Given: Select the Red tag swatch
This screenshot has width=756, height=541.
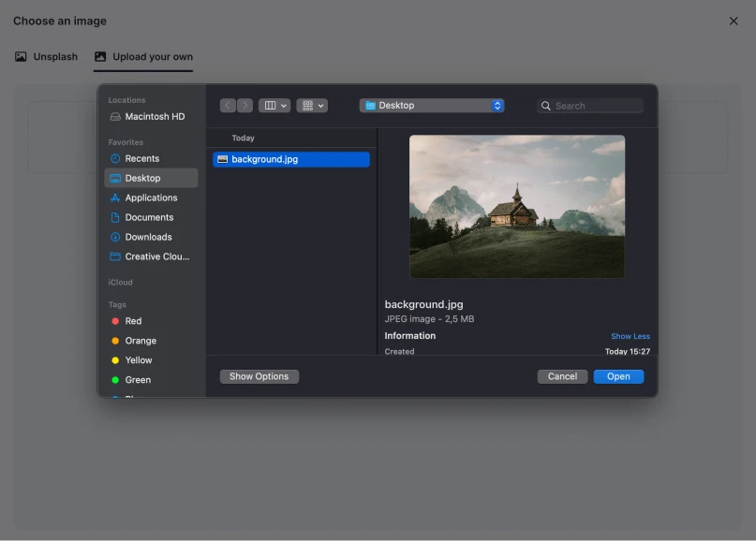Looking at the screenshot, I should pos(116,320).
